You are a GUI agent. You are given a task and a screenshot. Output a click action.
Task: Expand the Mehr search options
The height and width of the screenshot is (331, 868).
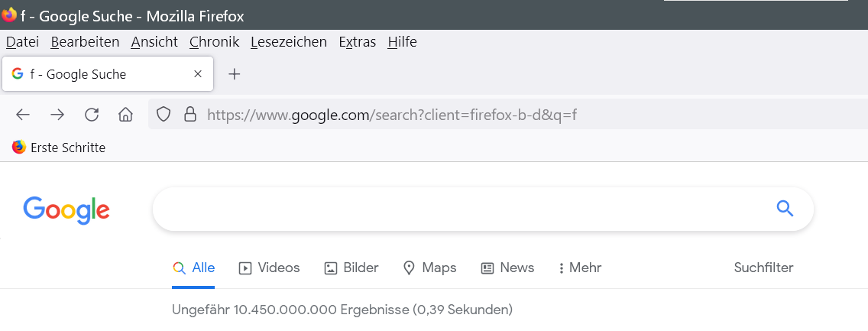click(580, 268)
